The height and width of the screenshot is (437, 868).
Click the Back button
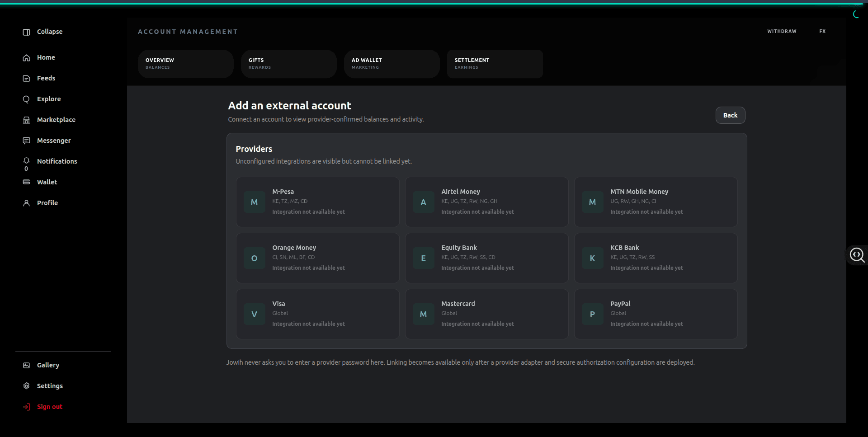pos(730,115)
